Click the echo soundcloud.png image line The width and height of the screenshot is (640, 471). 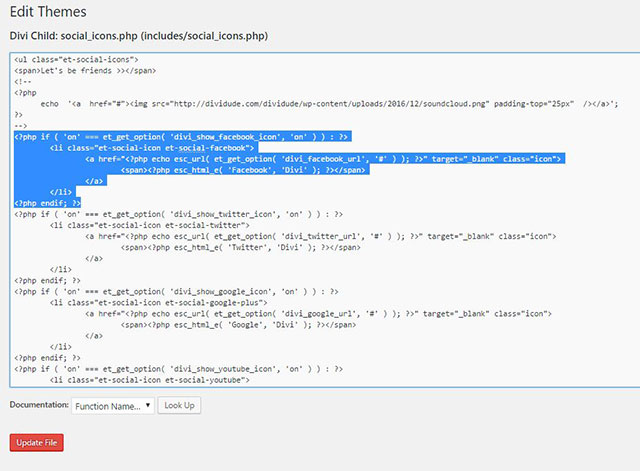(x=329, y=104)
